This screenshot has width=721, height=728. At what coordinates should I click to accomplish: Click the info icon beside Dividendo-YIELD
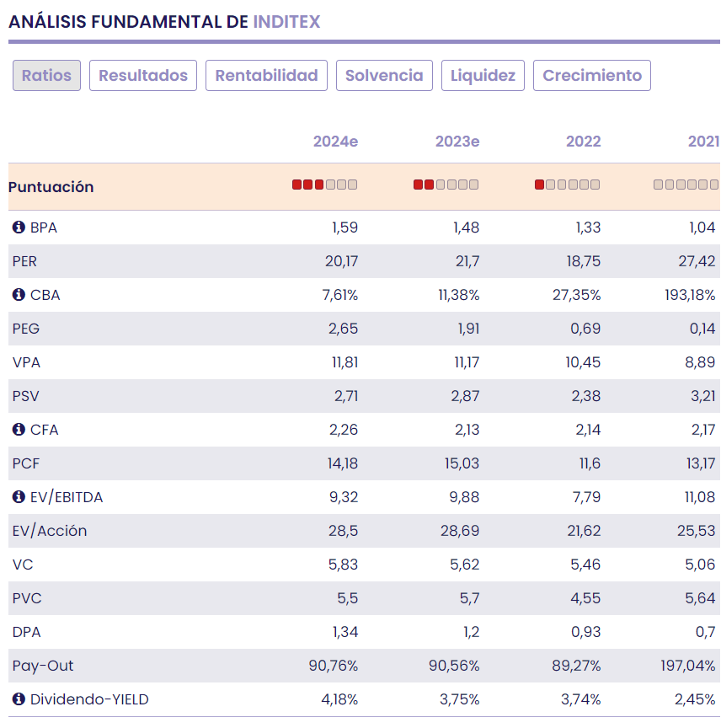click(19, 699)
